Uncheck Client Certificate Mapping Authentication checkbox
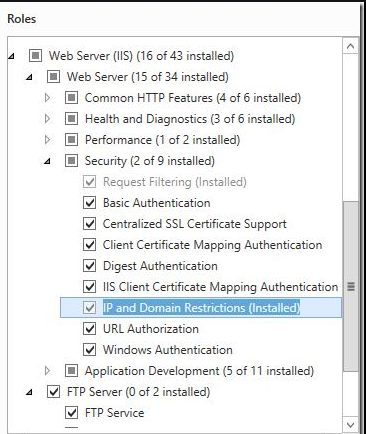This screenshot has width=366, height=434. tap(89, 245)
